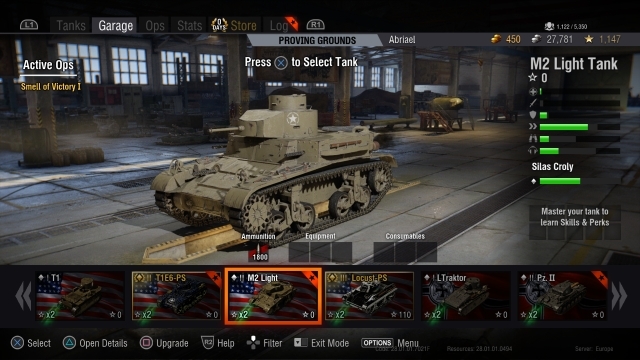Click the free XP star icon
Image resolution: width=640 pixels, height=360 pixels.
[589, 39]
